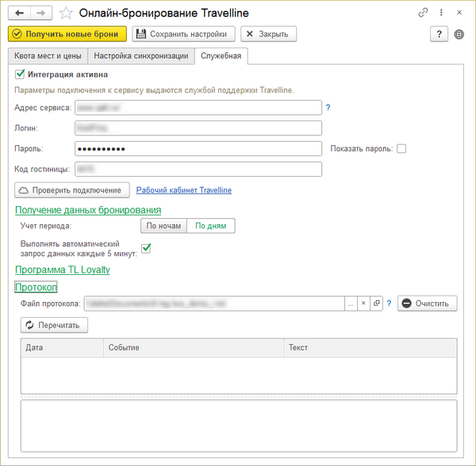Screen dimensions: 476x466
Task: Click the Текст column header
Action: click(370, 348)
